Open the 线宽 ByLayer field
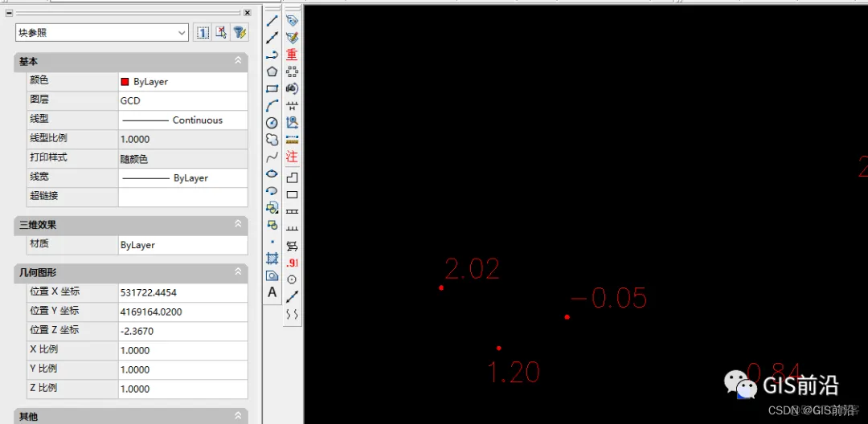Screen dimensions: 868x424 pyautogui.click(x=183, y=178)
